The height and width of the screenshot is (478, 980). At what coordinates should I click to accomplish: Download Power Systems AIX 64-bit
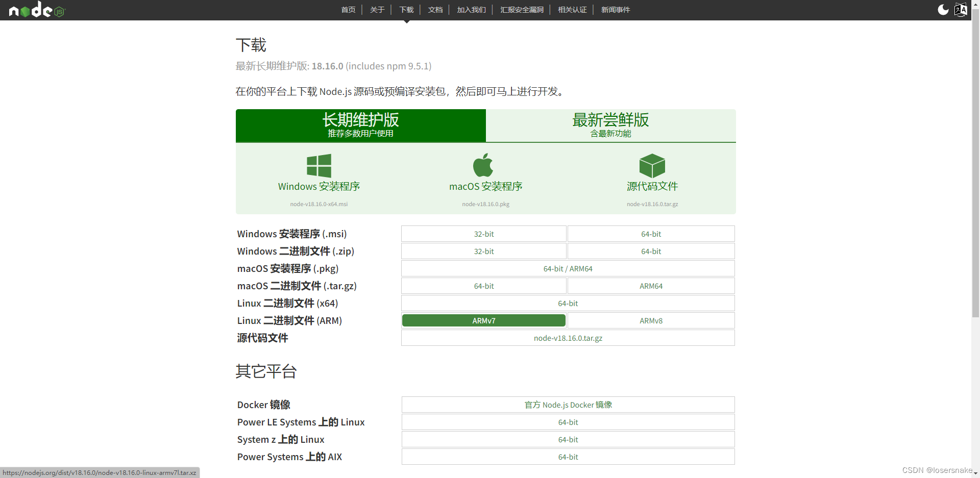[x=568, y=457]
